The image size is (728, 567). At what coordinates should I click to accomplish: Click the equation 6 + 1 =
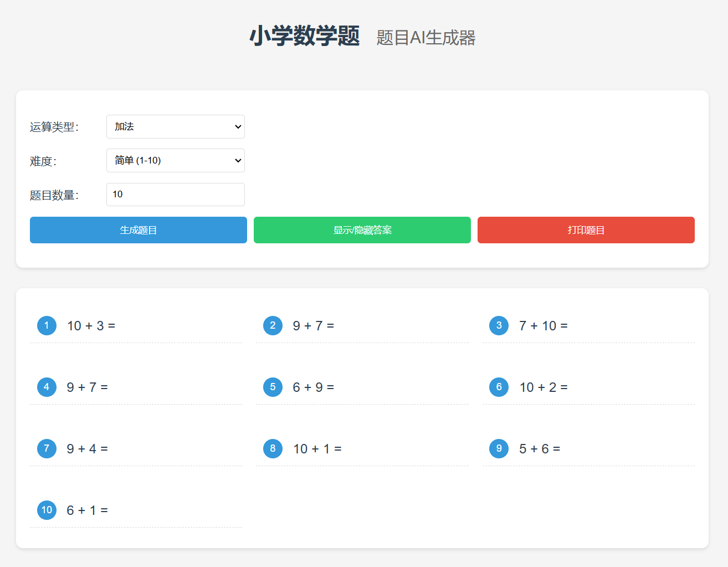coord(88,510)
